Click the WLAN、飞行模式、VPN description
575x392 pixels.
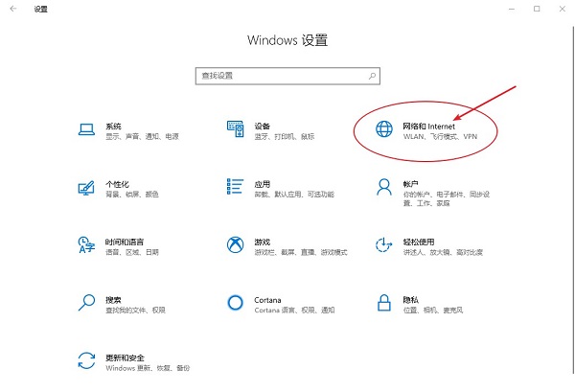[x=441, y=136]
